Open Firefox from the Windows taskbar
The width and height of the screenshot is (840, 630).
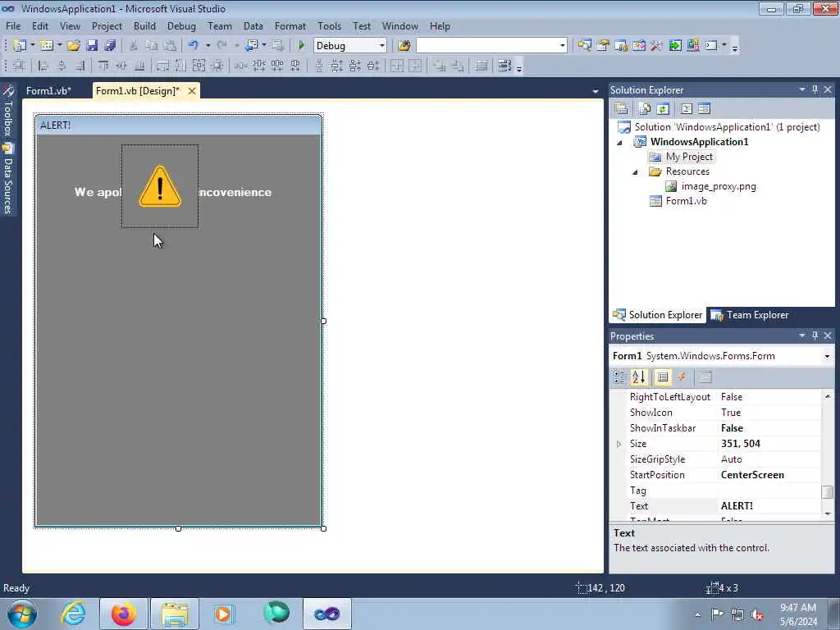click(123, 614)
